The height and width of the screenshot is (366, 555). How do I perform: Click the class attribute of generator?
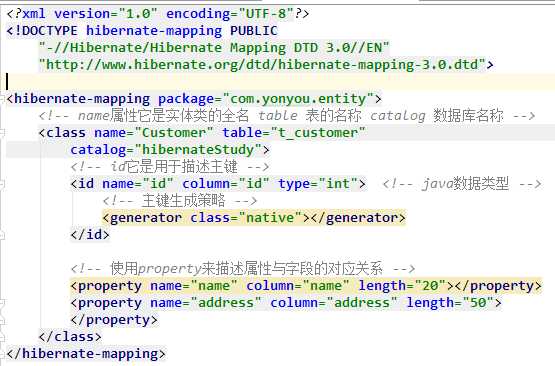210,218
